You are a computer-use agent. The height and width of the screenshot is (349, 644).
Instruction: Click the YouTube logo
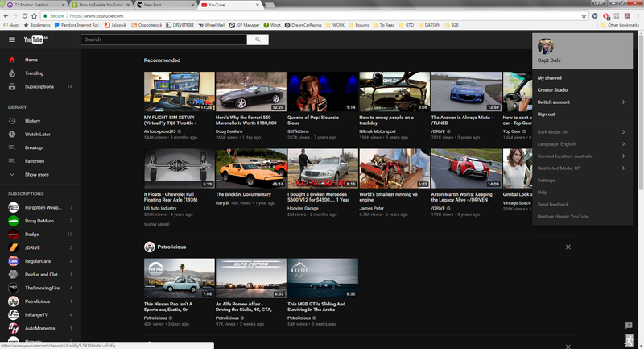coord(35,39)
